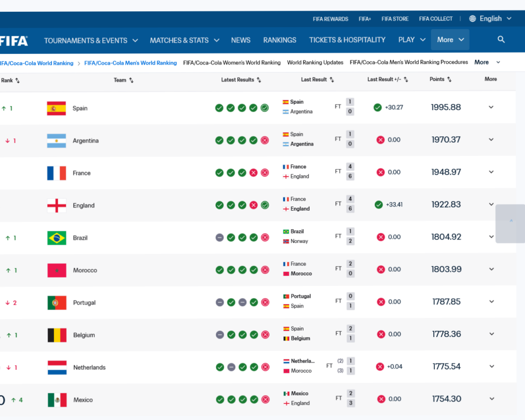Open the search magnifier icon
This screenshot has width=525, height=420.
pos(501,39)
